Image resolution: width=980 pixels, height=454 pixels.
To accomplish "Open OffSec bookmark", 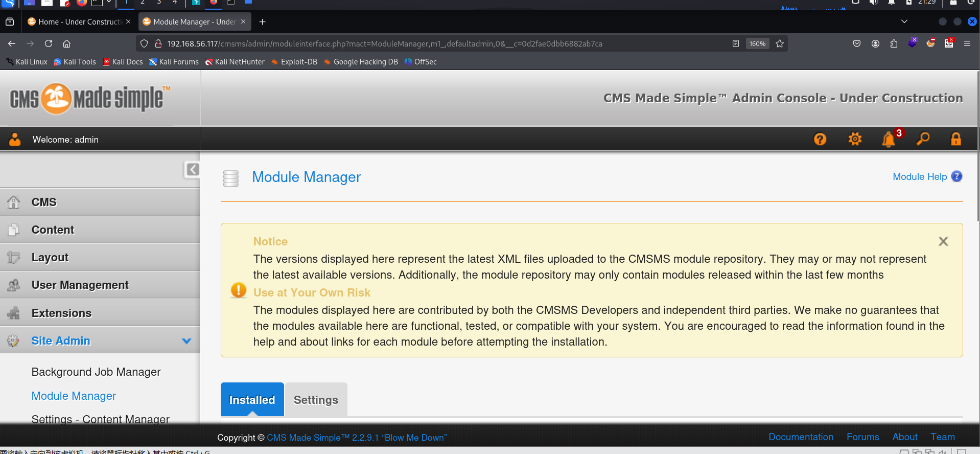I will [421, 62].
